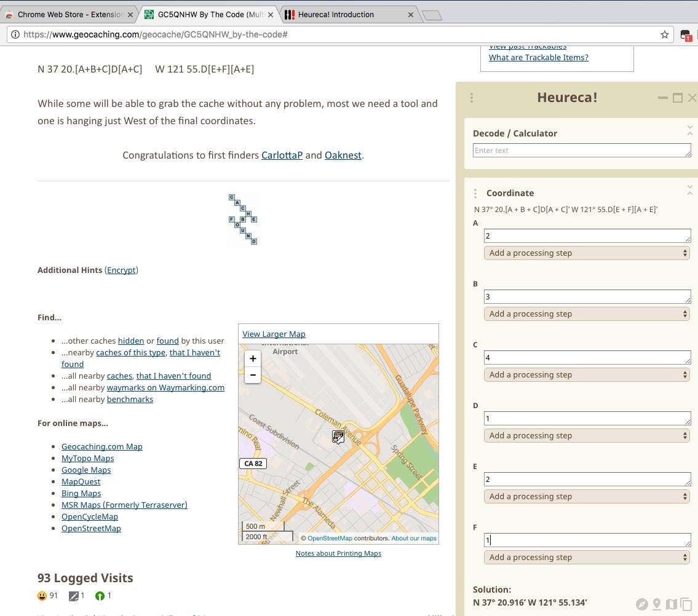698x616 pixels.
Task: Switch to the Chrome Web Store tab
Action: click(69, 15)
